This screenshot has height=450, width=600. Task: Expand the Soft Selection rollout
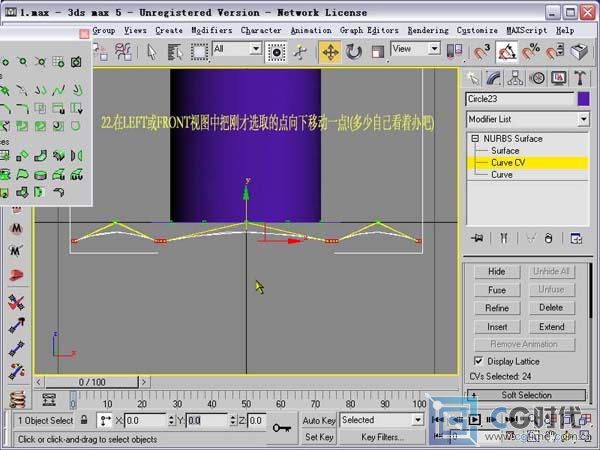click(527, 395)
